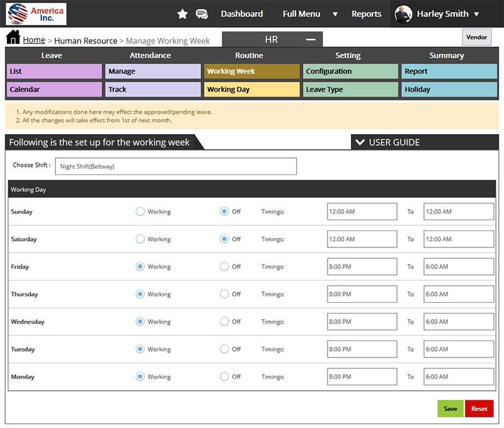Viewport: 504px width, 428px height.
Task: Click the USER GUIDE label
Action: (x=394, y=142)
